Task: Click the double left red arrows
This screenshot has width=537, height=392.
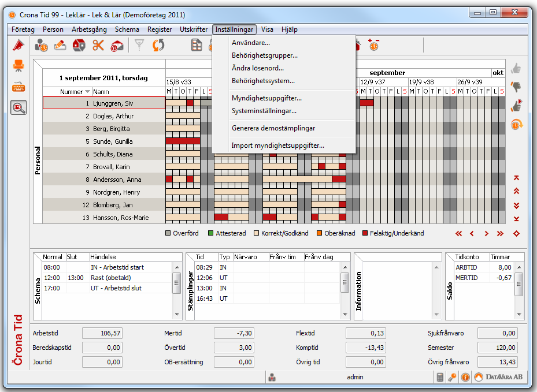Action: (458, 234)
